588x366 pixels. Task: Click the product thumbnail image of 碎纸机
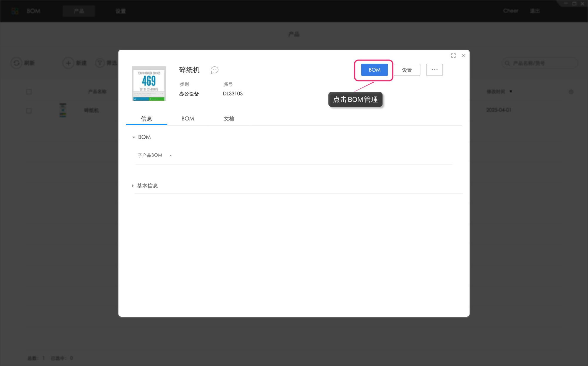[x=149, y=83]
